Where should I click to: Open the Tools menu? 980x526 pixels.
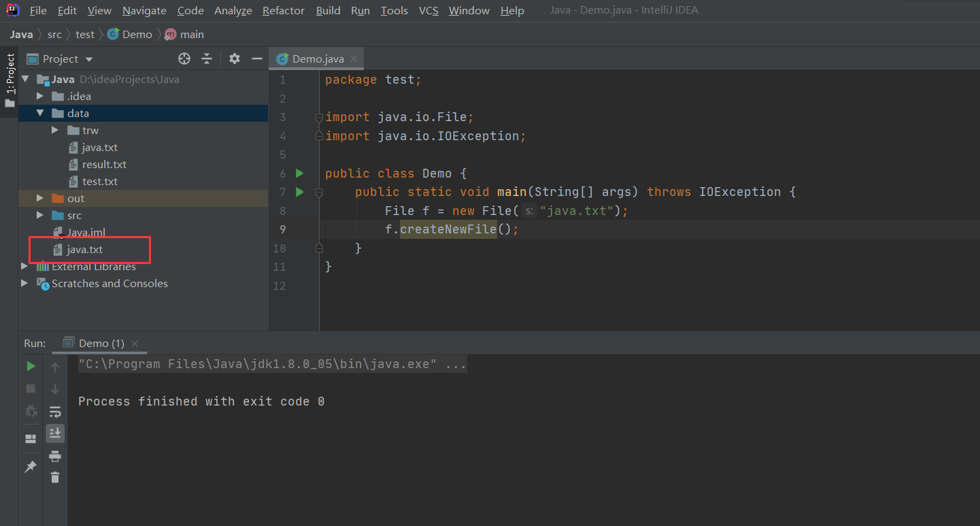tap(394, 11)
